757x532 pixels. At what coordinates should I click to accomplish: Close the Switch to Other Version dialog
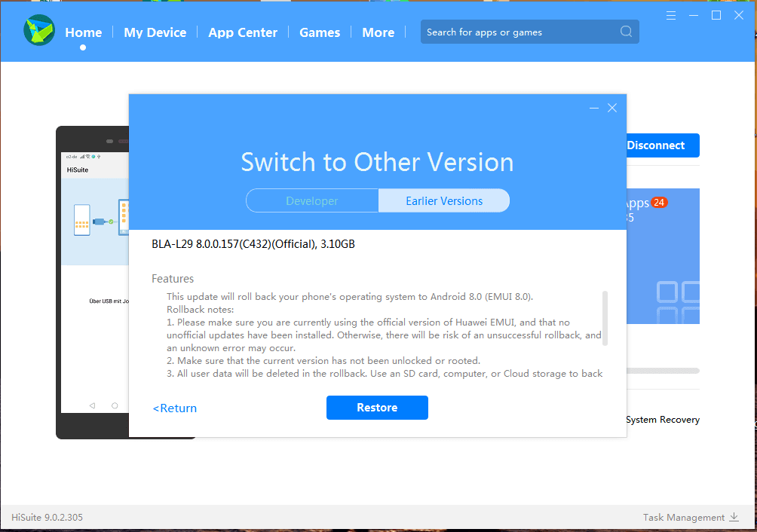coord(612,108)
